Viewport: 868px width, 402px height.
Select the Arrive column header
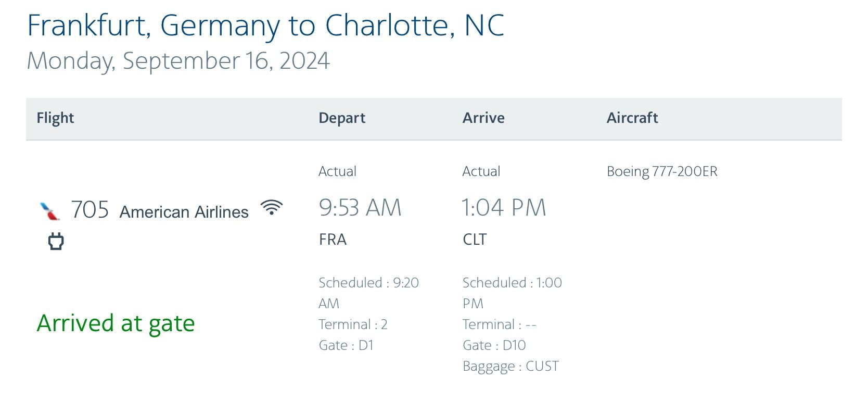click(483, 118)
